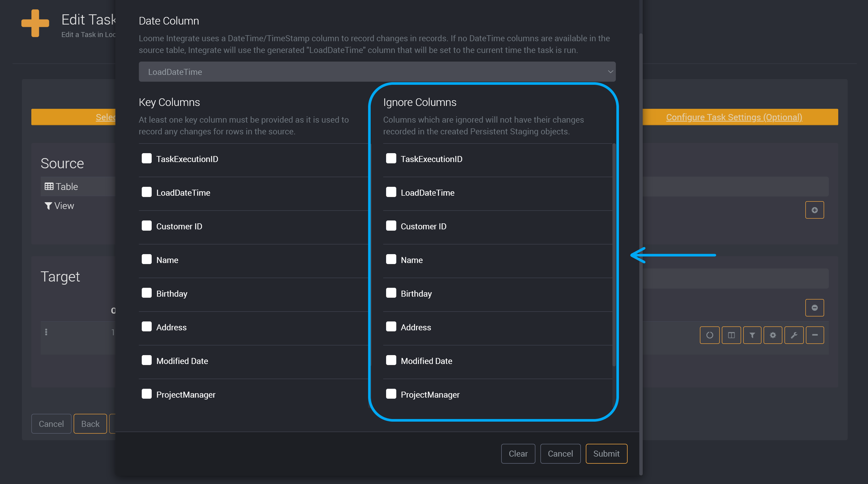
Task: Click the Ignore Columns list scrollbar
Action: [x=613, y=255]
